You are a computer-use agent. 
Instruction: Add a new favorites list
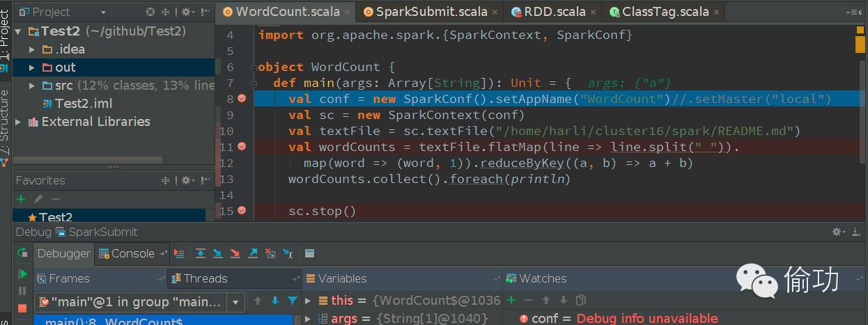[x=21, y=199]
